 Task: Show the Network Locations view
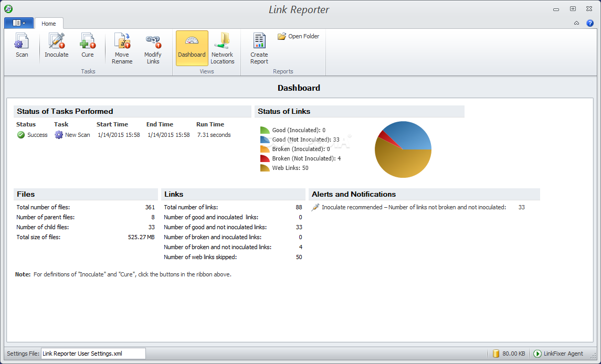click(x=223, y=48)
